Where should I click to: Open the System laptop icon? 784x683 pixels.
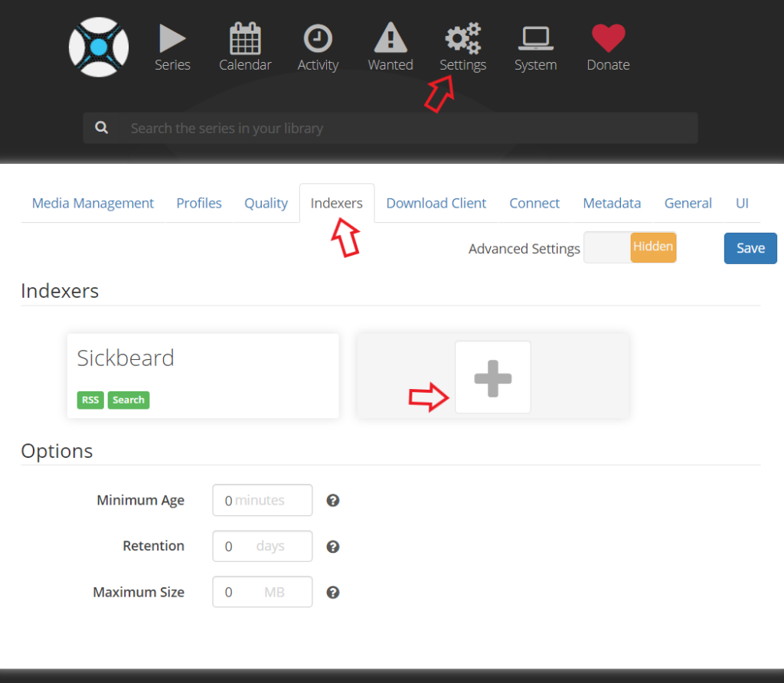535,38
